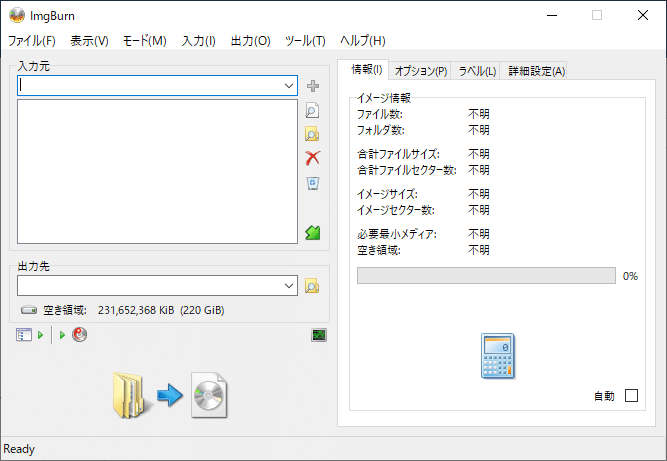Remove selected item with red X icon
The width and height of the screenshot is (667, 461).
(313, 158)
